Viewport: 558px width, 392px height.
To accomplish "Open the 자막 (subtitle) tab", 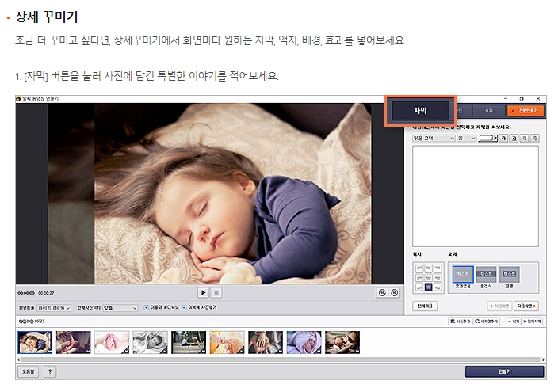I will coord(420,111).
